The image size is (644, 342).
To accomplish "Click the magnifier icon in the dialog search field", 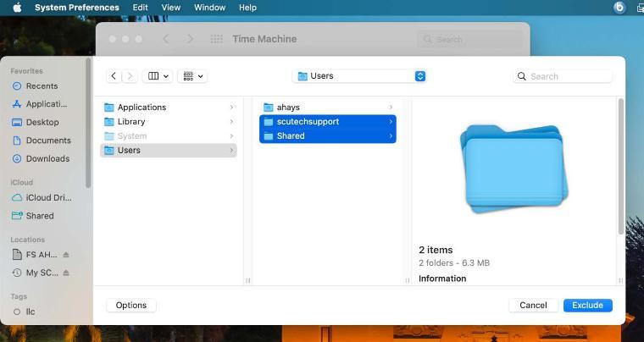I will [522, 76].
